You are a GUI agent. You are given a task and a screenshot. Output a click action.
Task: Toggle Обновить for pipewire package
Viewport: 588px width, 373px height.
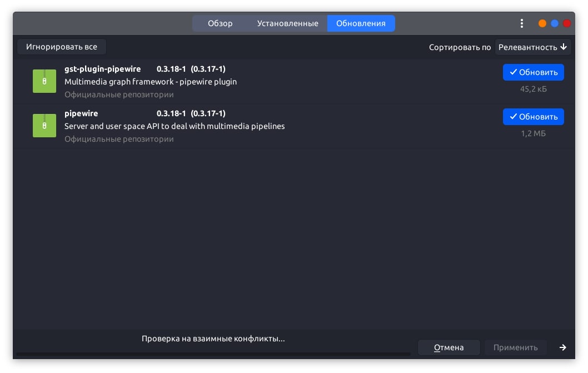(x=533, y=117)
